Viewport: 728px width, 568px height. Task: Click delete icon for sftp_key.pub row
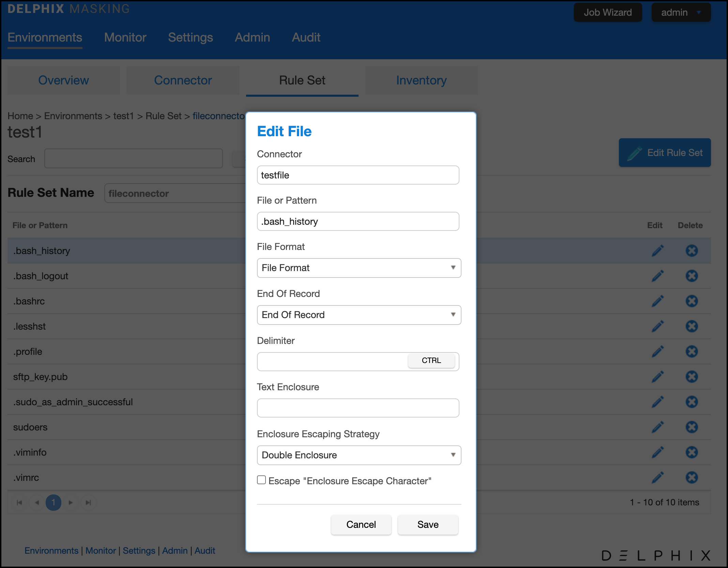coord(692,377)
